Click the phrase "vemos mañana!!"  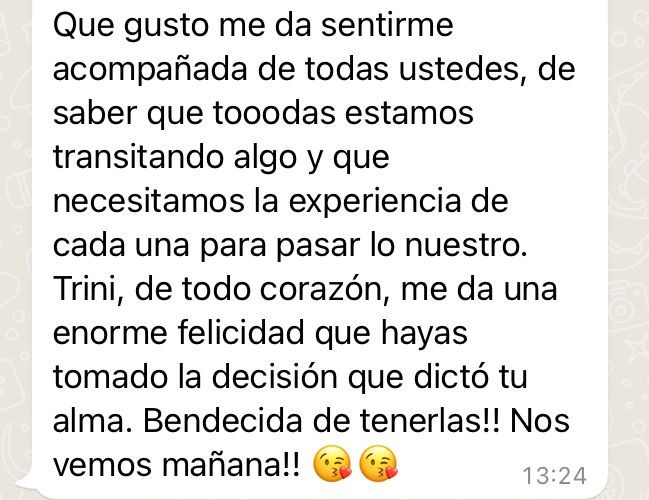[176, 465]
